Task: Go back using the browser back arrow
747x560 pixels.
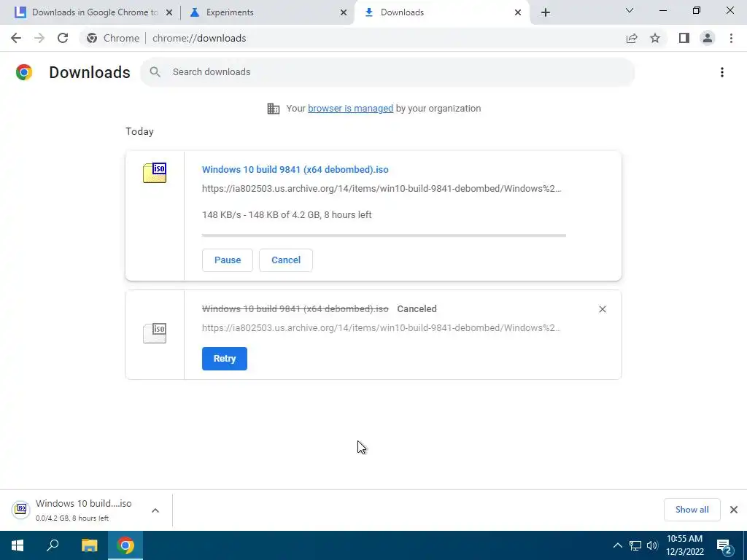Action: [x=16, y=38]
